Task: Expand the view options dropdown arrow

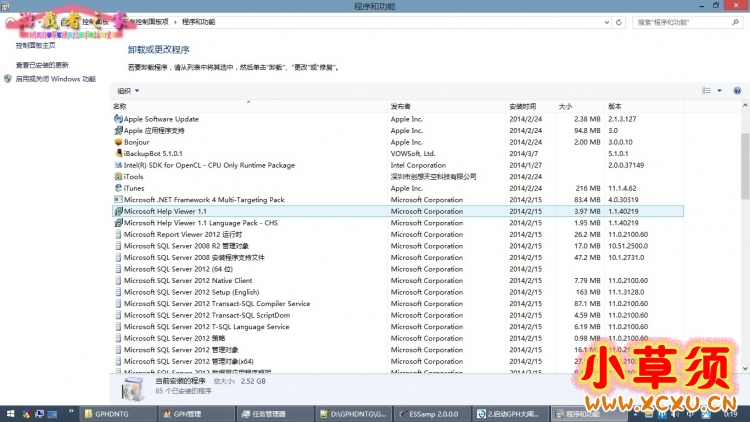Action: pos(719,90)
